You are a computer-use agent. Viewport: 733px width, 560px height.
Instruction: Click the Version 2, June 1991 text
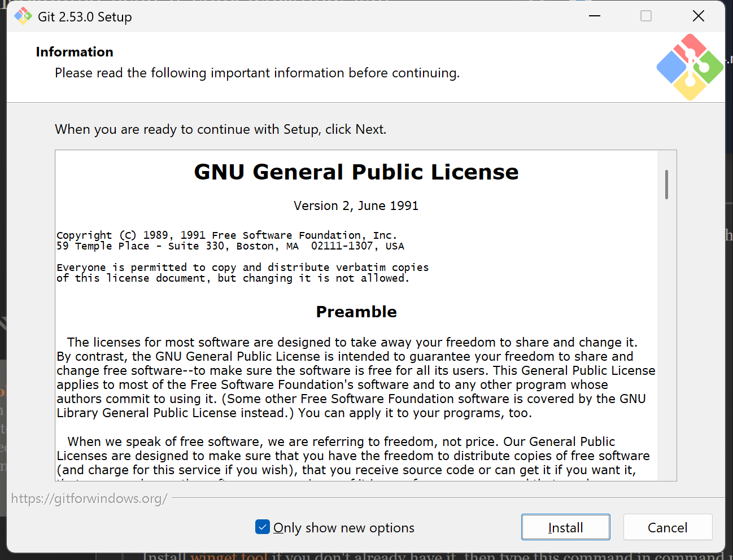[x=356, y=205]
